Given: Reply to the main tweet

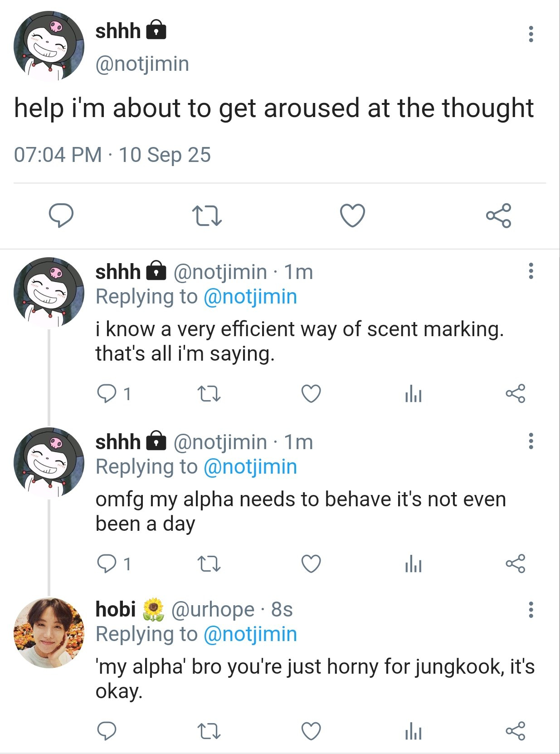Looking at the screenshot, I should [61, 215].
